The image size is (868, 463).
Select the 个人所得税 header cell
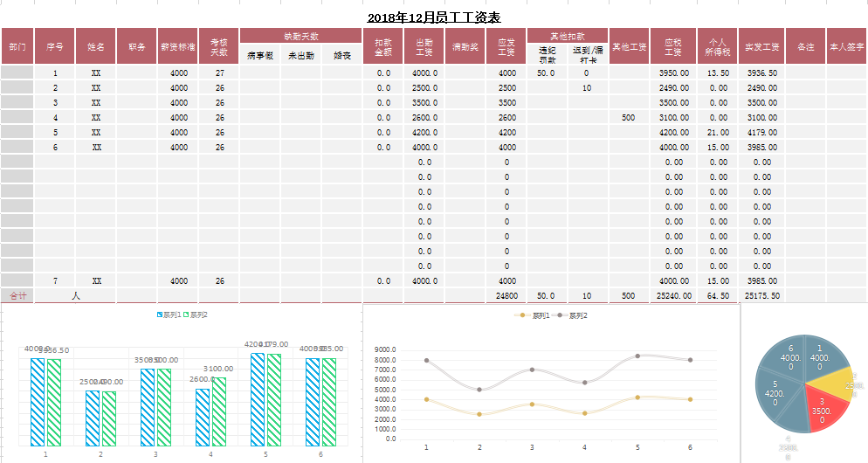[718, 46]
